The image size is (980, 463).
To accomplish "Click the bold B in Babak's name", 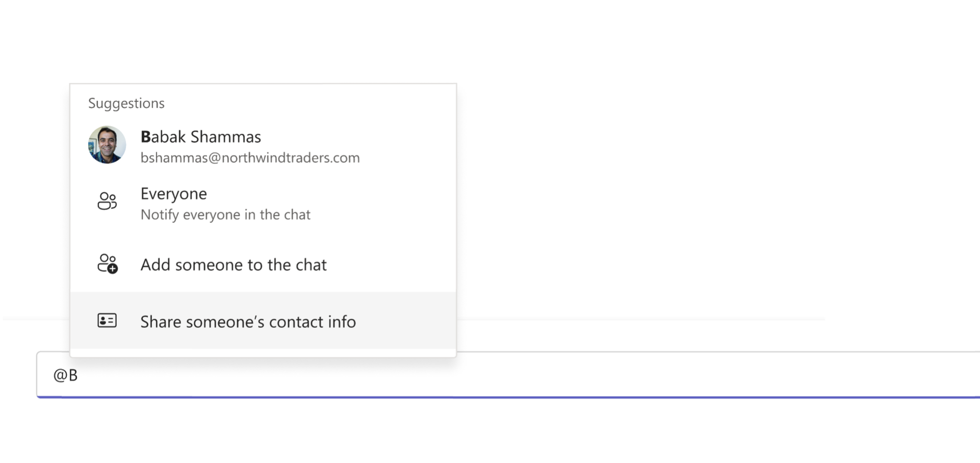I will tap(145, 137).
